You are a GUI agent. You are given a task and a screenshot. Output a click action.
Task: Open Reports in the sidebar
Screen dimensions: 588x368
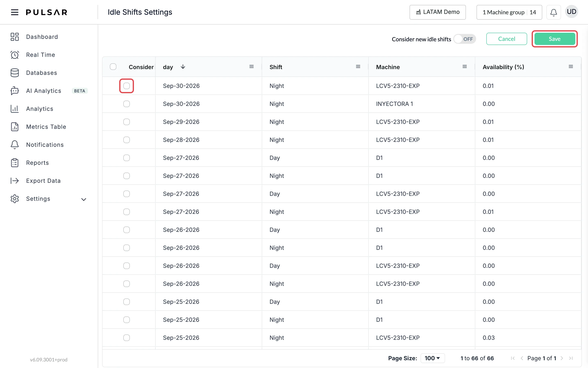[37, 163]
